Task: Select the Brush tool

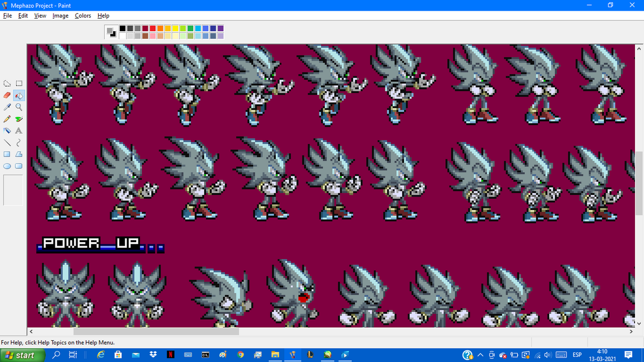Action: pos(19,119)
